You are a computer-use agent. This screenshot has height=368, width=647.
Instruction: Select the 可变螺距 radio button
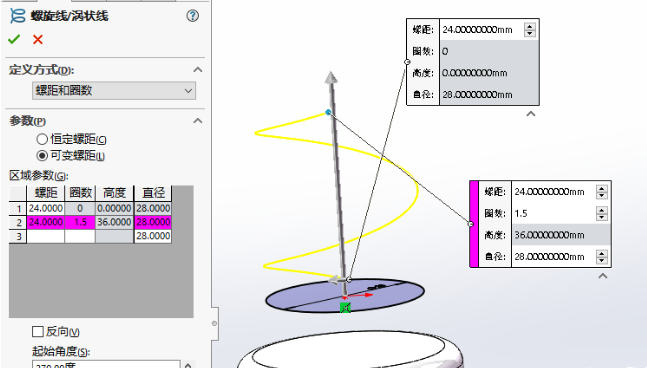click(42, 156)
